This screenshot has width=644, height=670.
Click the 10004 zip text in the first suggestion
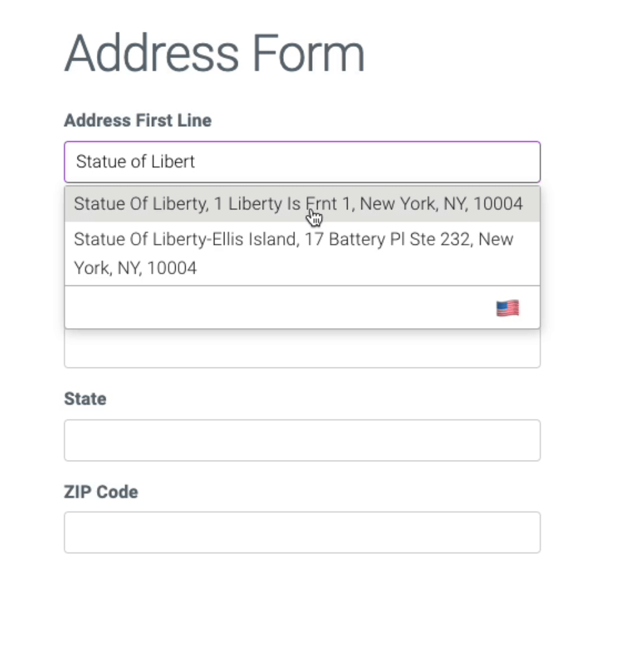coord(499,203)
